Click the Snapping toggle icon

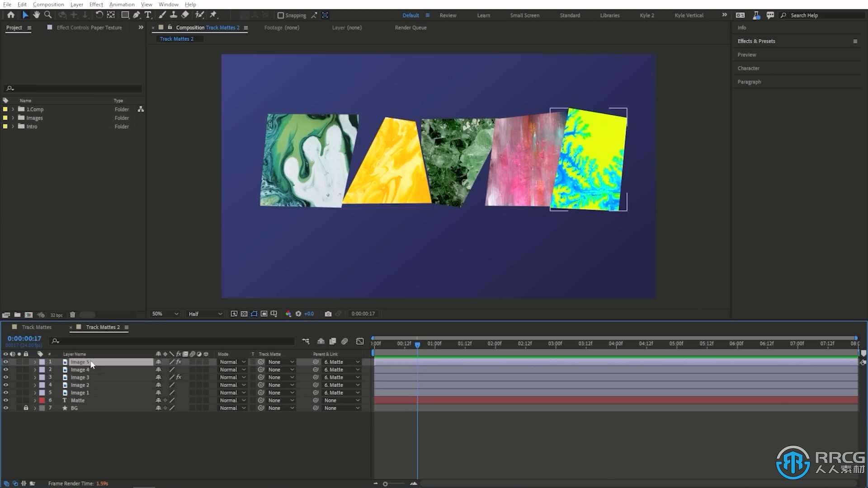[x=279, y=15]
